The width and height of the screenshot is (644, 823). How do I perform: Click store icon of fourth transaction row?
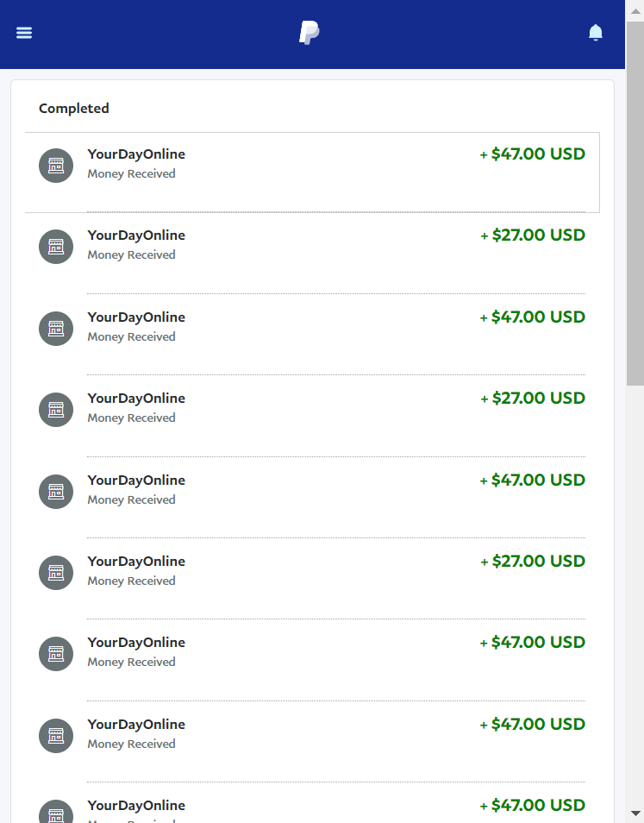point(56,410)
